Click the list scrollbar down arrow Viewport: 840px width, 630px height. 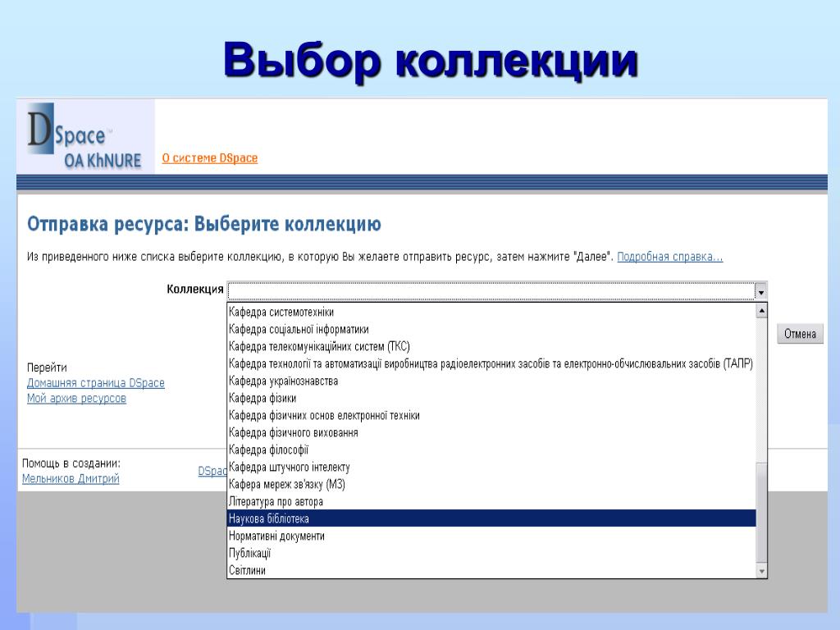click(x=761, y=571)
